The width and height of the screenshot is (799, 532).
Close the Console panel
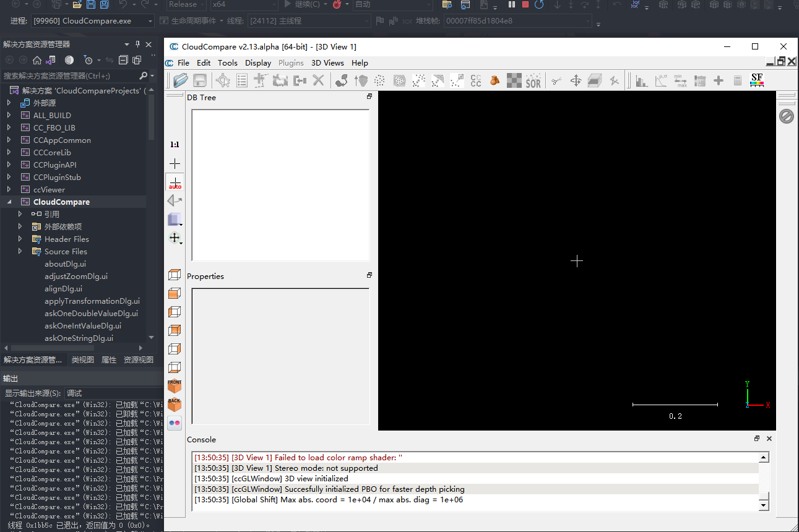[x=769, y=439]
